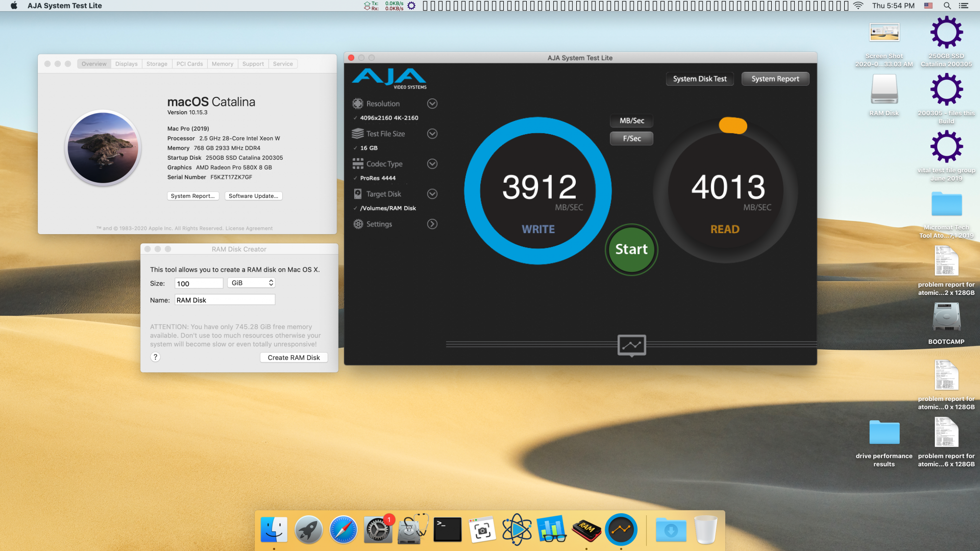Select the 16 GB file size option
980x551 pixels.
368,148
